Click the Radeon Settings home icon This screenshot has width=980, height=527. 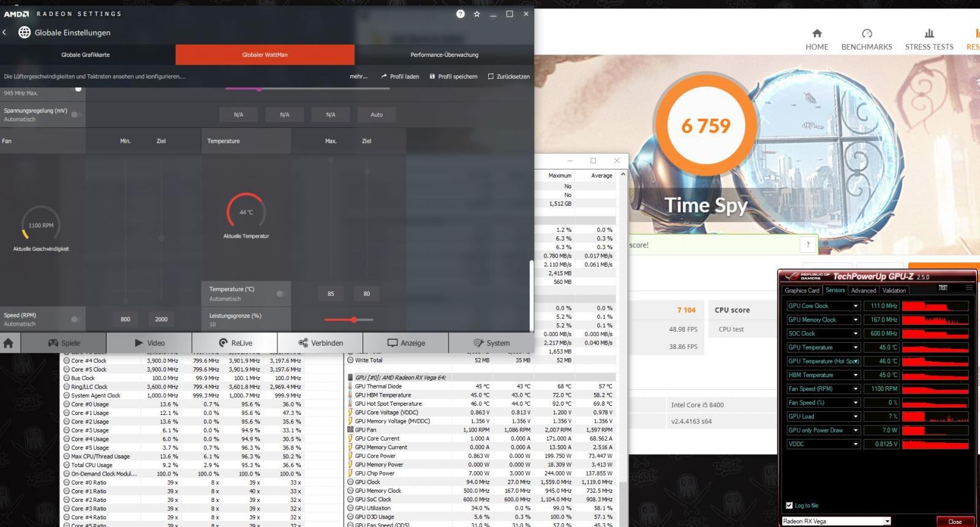pyautogui.click(x=9, y=343)
